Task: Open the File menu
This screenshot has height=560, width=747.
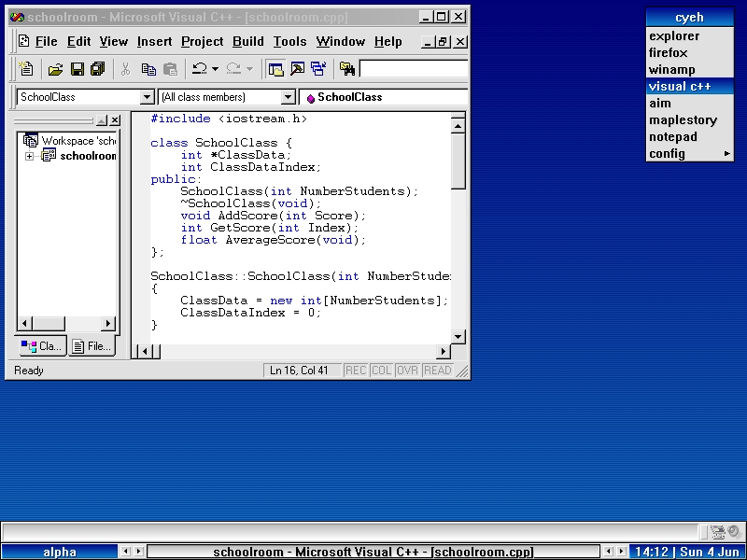Action: click(46, 42)
